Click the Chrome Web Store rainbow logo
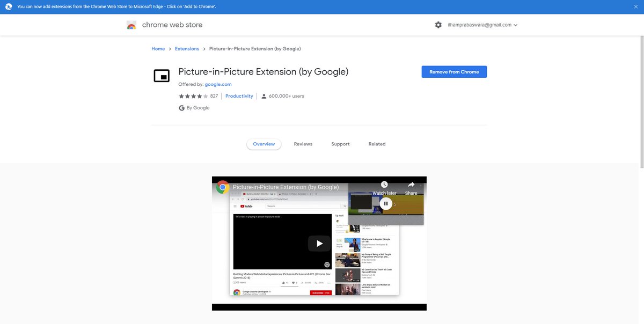Screen dimensions: 644x324 [x=131, y=25]
